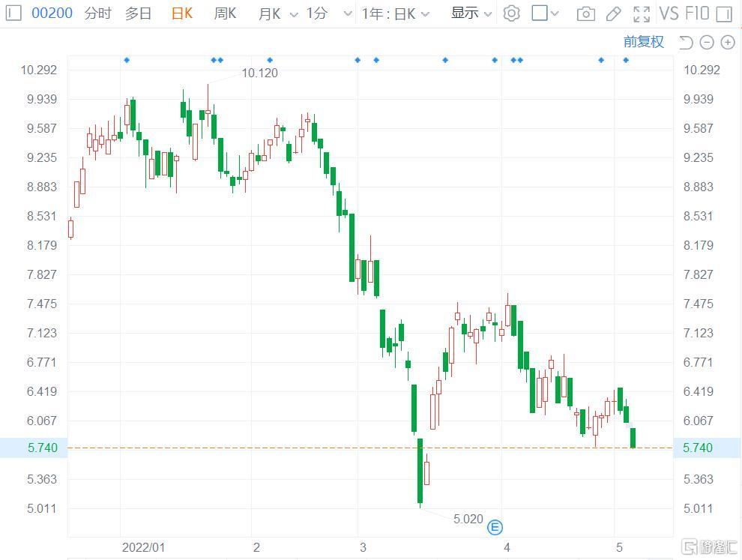Click the 10.120 high price label

259,73
